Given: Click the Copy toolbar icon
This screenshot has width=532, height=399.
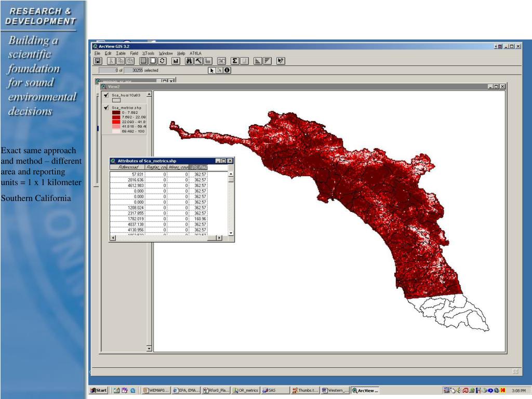Looking at the screenshot, I should pos(121,61).
